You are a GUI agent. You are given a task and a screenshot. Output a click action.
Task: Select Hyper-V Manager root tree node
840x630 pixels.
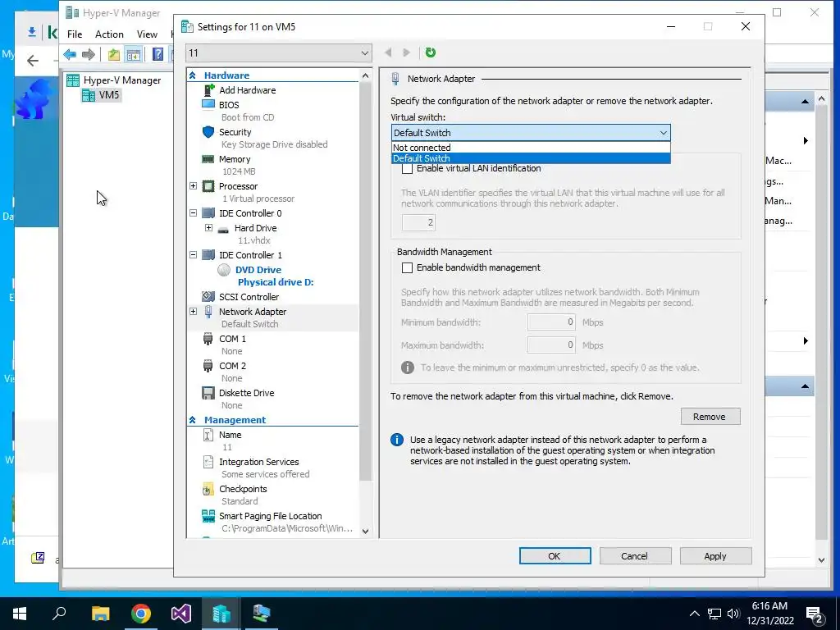(x=113, y=80)
